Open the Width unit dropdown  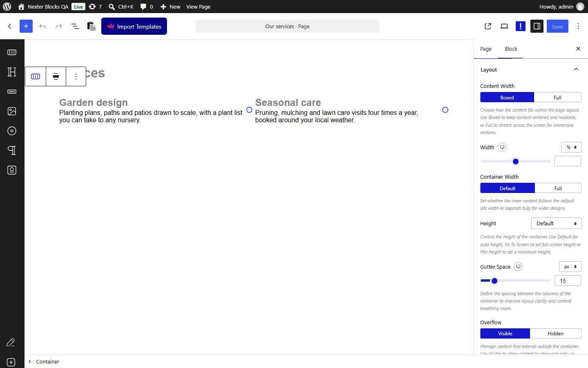point(572,147)
